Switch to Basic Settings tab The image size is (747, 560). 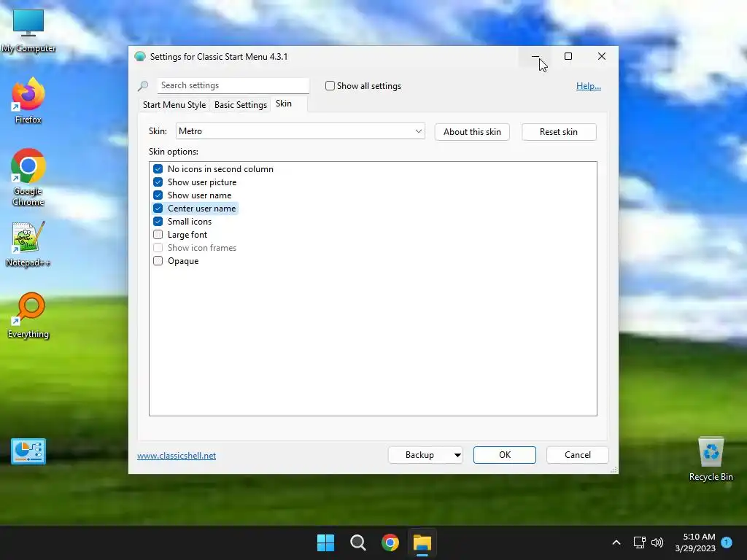click(241, 105)
